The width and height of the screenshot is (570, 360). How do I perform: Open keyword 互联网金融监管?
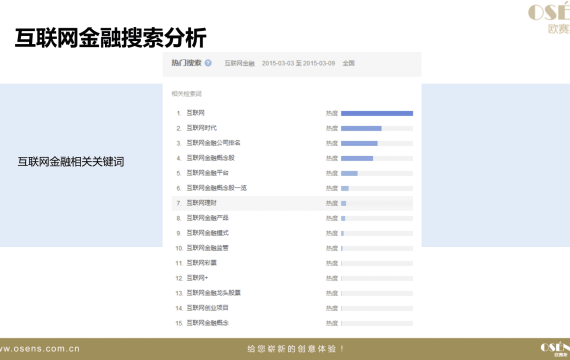[208, 248]
